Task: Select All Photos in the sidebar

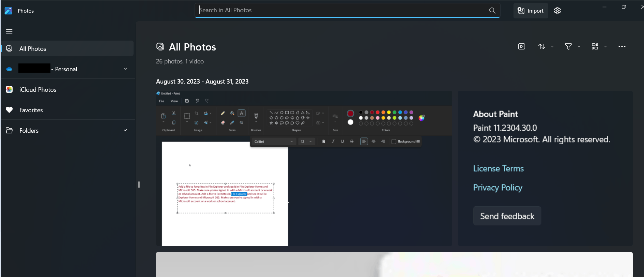Action: (x=67, y=48)
